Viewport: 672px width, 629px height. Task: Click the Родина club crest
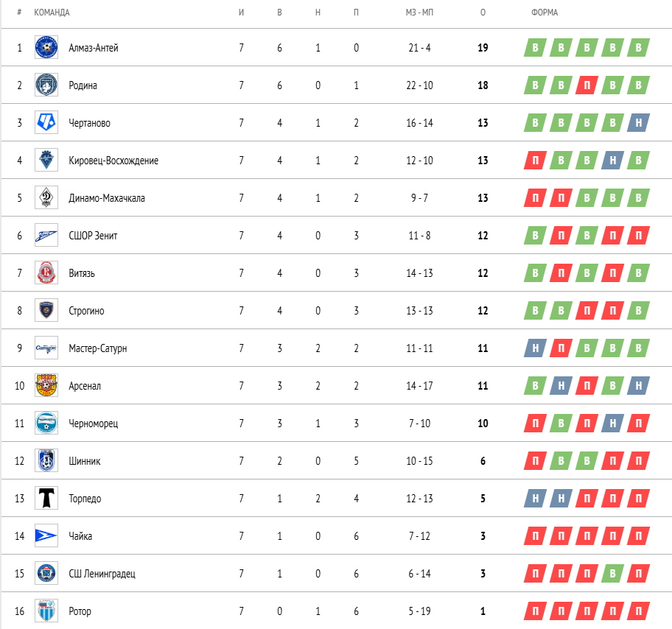[x=46, y=85]
